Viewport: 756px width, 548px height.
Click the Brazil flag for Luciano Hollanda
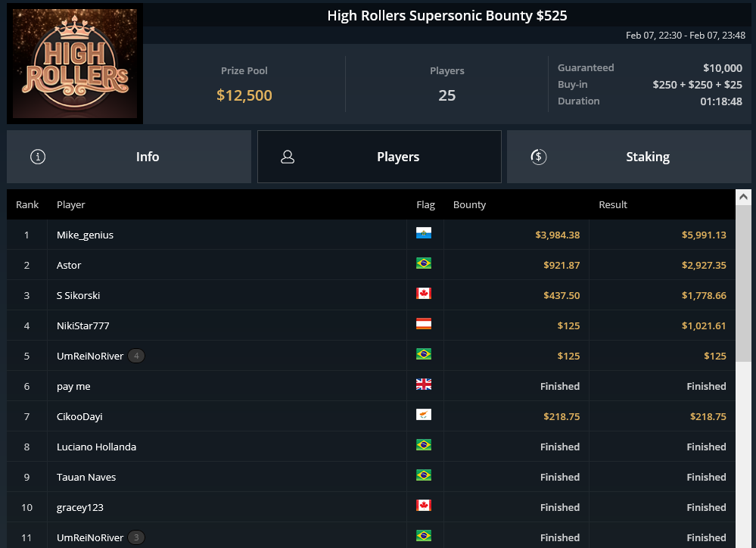tap(424, 445)
